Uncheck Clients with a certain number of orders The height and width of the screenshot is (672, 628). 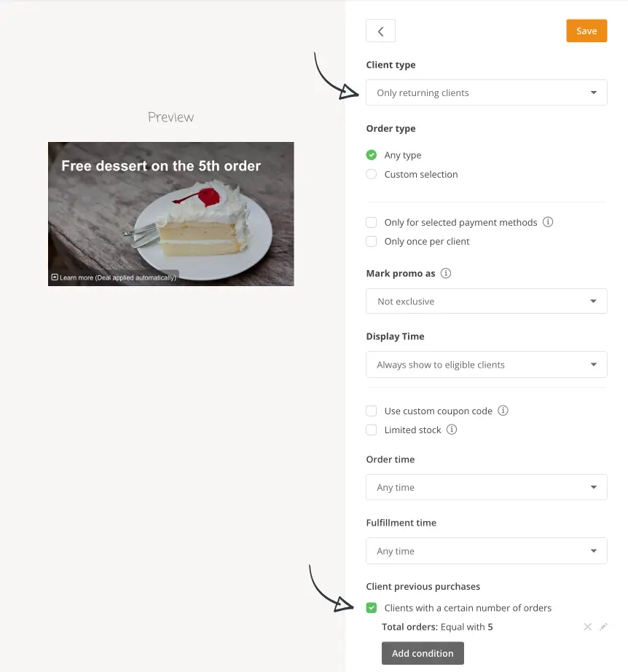(x=372, y=608)
